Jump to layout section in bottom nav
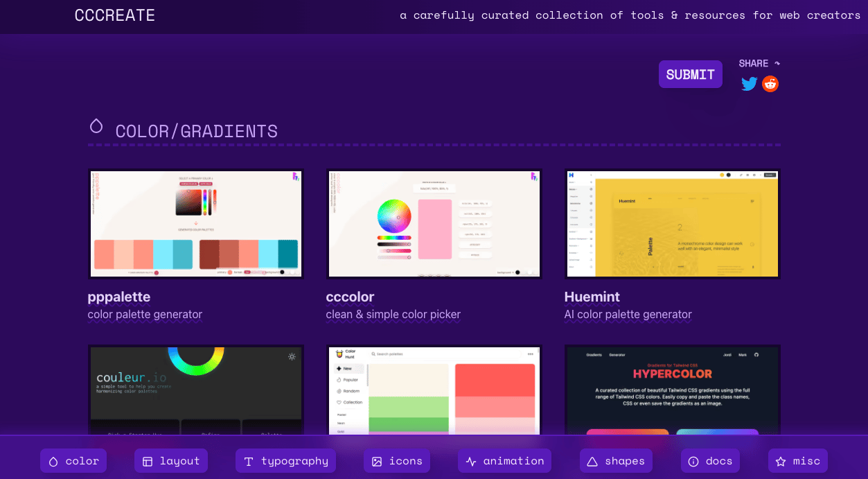This screenshot has width=868, height=479. click(x=171, y=461)
